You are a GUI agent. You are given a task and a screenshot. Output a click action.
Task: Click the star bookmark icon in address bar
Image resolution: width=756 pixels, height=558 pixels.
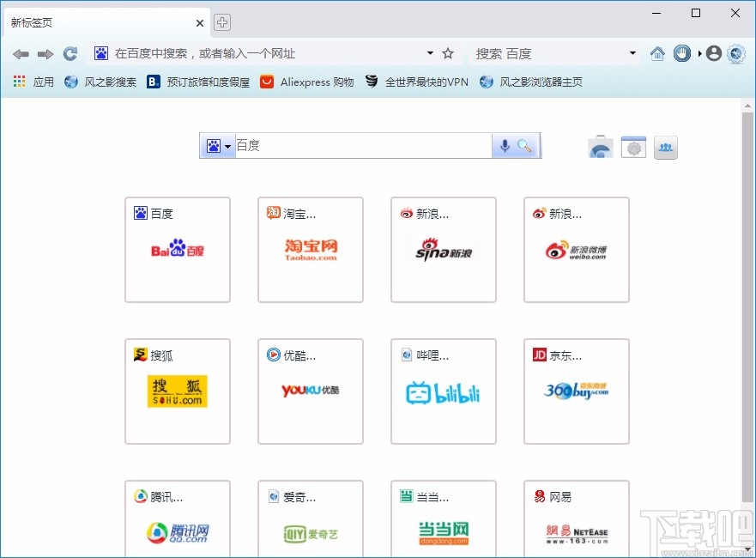pyautogui.click(x=448, y=52)
